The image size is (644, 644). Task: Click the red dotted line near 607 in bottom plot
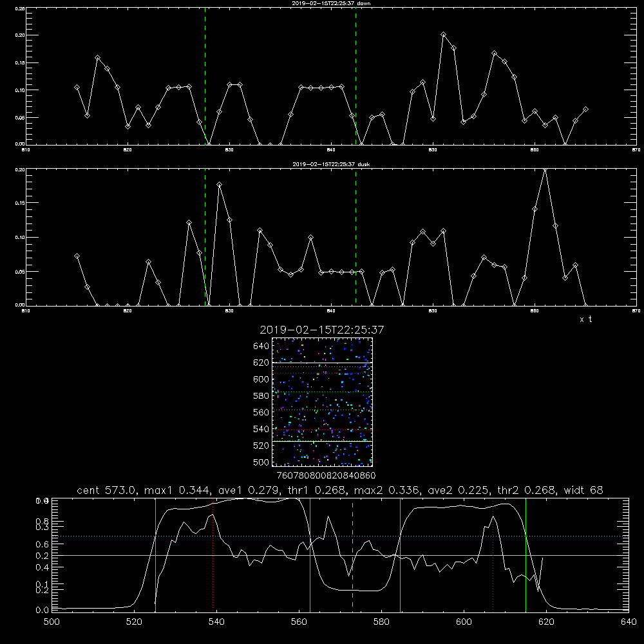(493, 554)
